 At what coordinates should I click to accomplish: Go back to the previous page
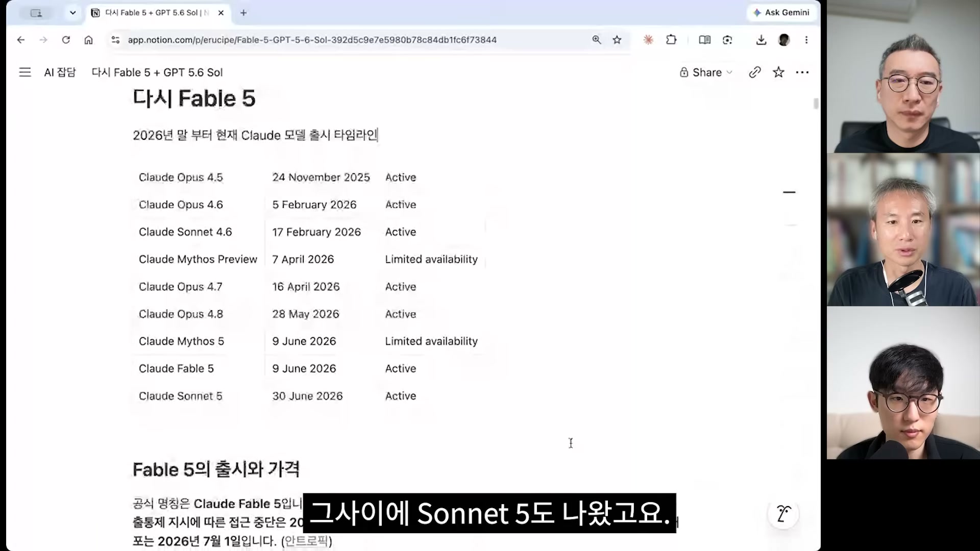[21, 40]
